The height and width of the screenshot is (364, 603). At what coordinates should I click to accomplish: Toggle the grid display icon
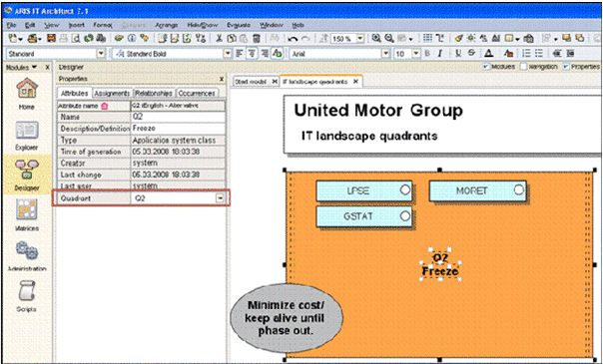tap(427, 39)
